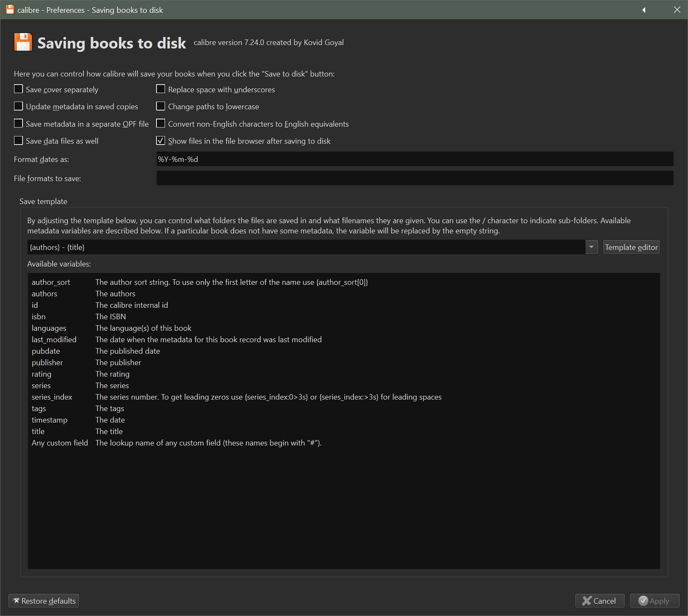Click the calibre version 7.24.0 text
Viewport: 688px width, 616px height.
269,43
